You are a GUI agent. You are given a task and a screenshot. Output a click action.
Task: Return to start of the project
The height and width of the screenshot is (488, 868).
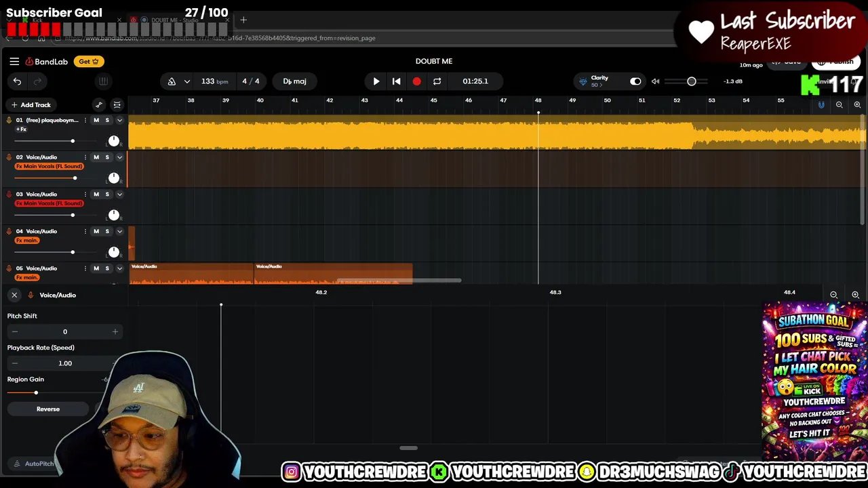(x=397, y=81)
